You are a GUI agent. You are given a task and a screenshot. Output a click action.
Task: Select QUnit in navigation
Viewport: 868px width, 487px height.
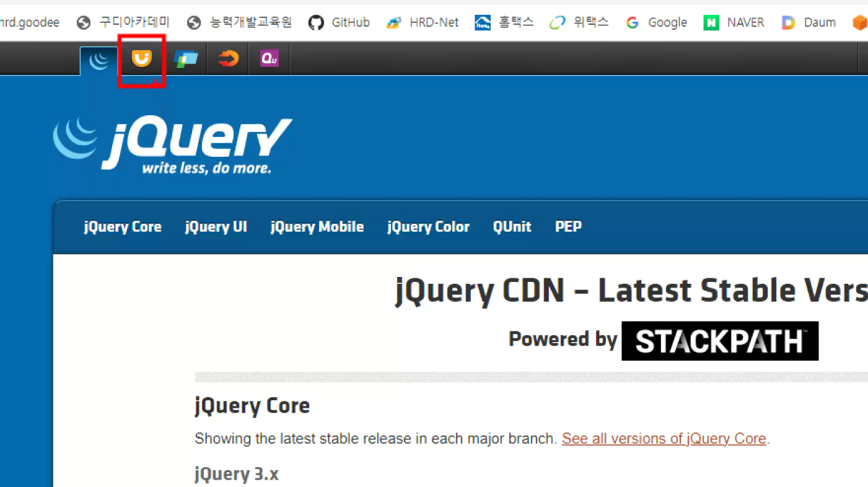point(512,227)
